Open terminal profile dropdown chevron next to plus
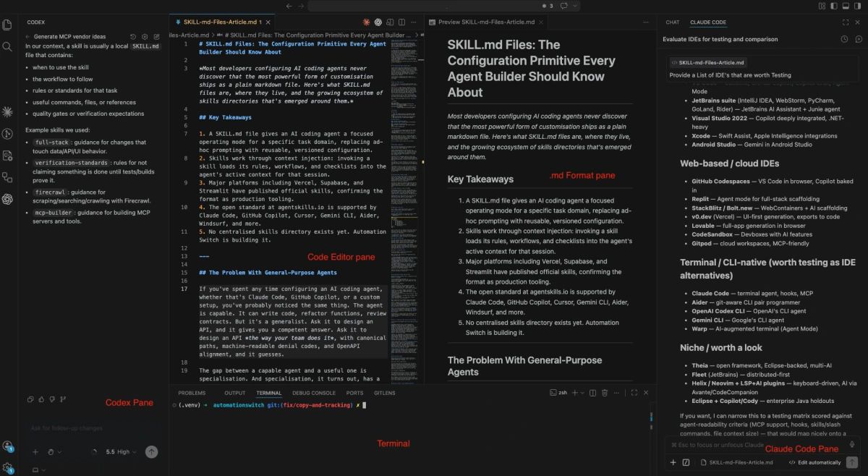Screen dimensions: 868x476 pyautogui.click(x=582, y=393)
